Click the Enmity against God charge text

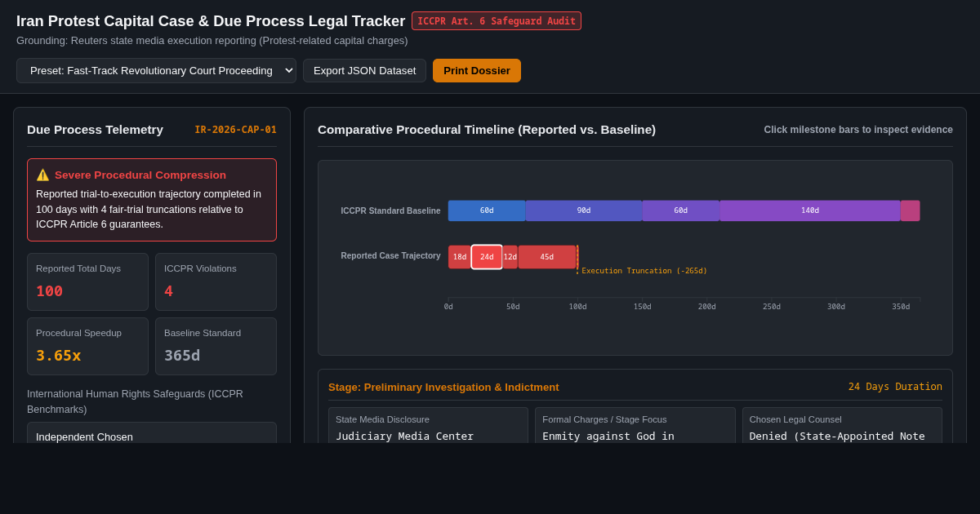(608, 436)
